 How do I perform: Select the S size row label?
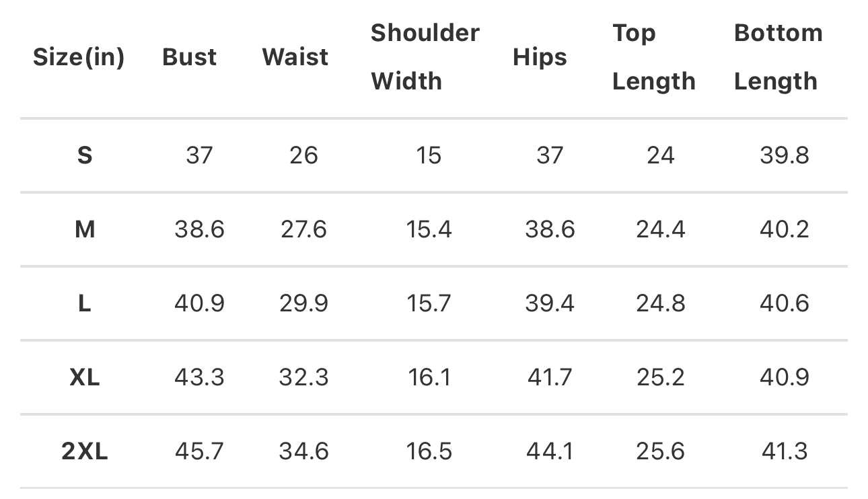point(85,156)
